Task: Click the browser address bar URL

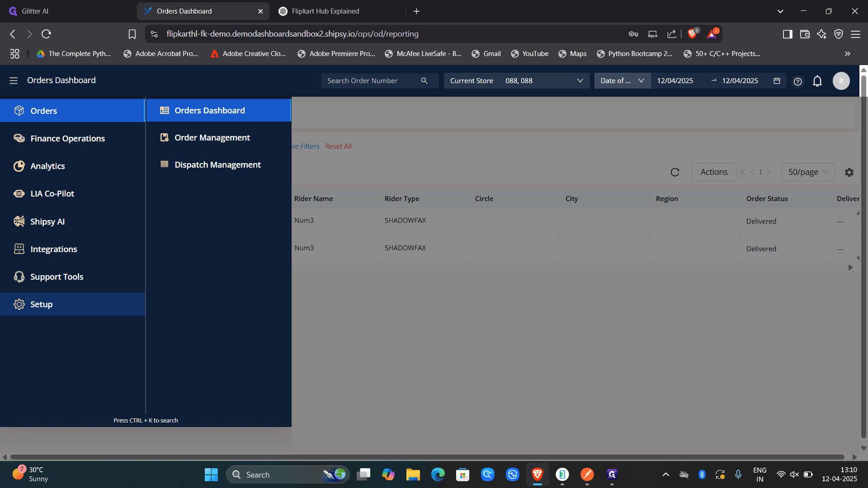Action: coord(292,34)
